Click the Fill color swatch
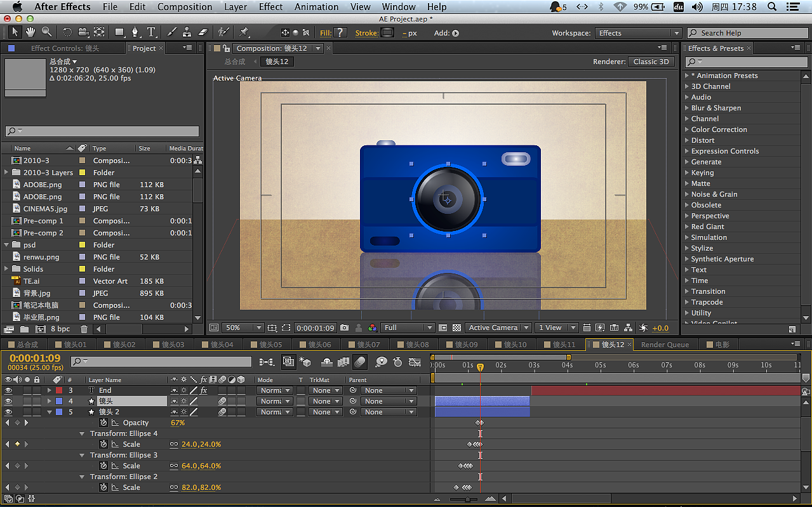Viewport: 812px width, 507px height. pyautogui.click(x=340, y=33)
